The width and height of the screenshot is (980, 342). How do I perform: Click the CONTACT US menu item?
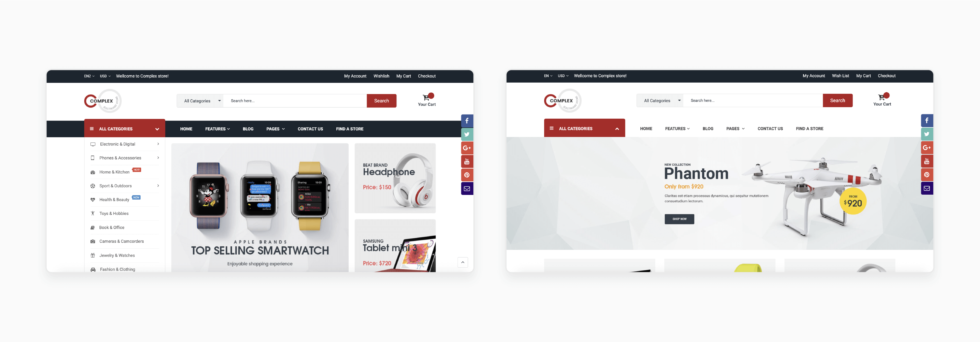(310, 129)
